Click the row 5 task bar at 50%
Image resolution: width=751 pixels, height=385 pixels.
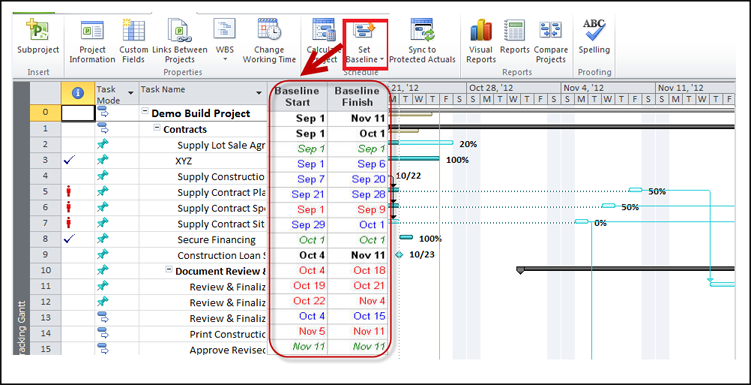click(x=636, y=190)
